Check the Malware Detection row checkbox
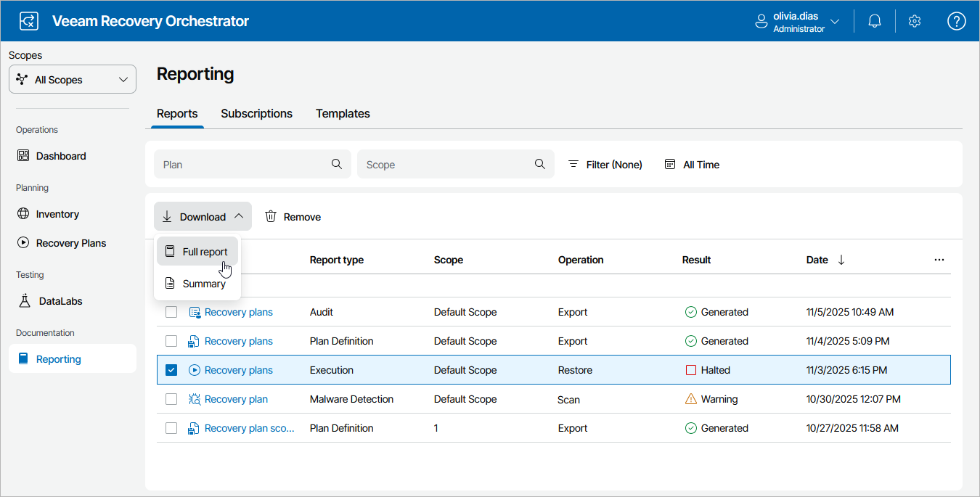 171,399
